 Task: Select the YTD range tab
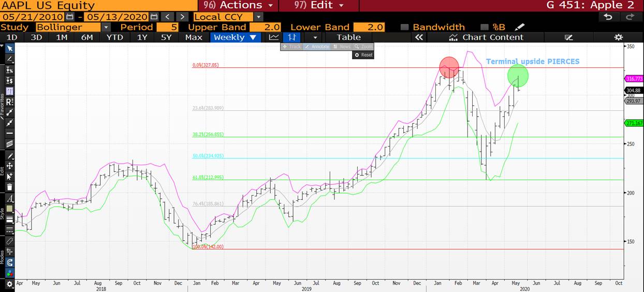[x=114, y=37]
